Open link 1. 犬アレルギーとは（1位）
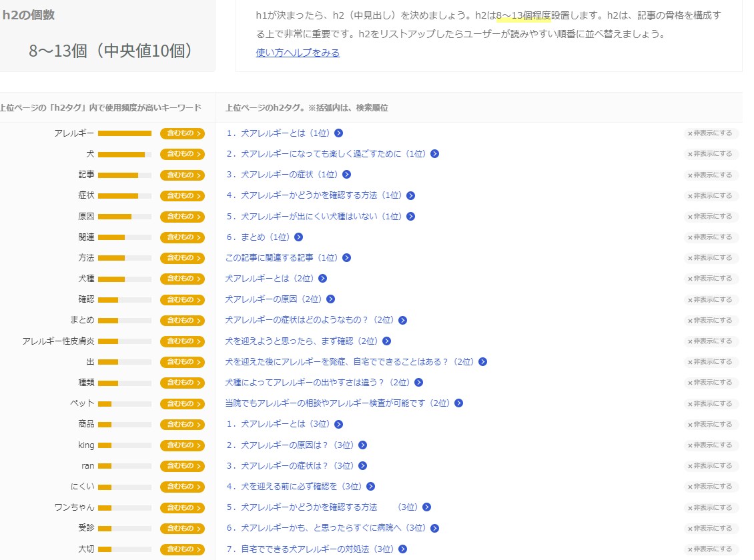This screenshot has height=560, width=754. (x=278, y=133)
